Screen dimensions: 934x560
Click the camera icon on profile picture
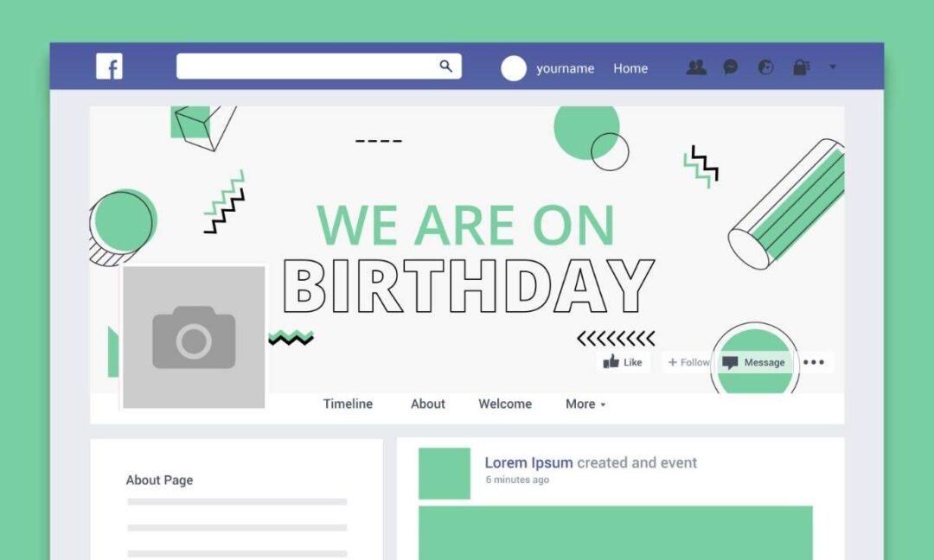194,337
